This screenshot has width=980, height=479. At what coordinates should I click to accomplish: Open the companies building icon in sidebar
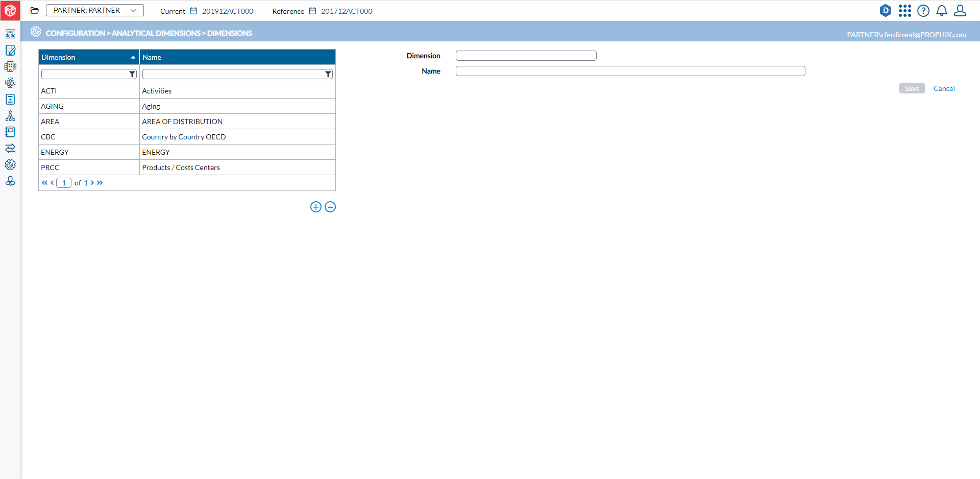10,66
